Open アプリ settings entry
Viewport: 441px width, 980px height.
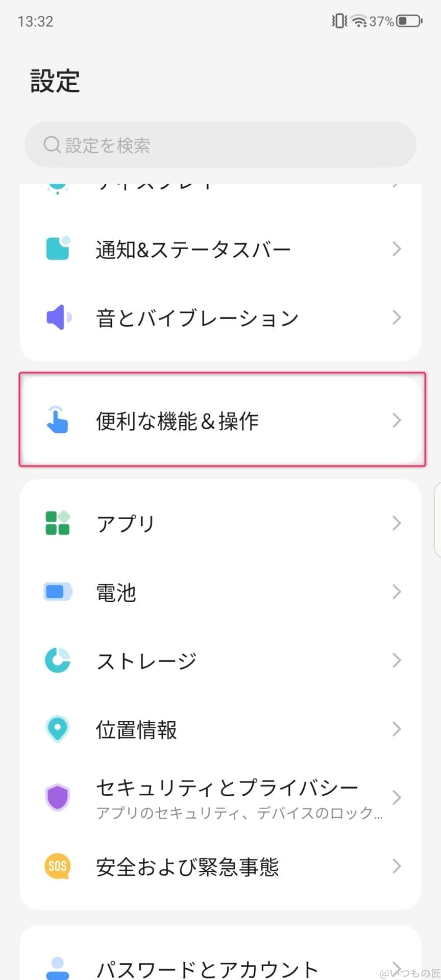click(x=220, y=523)
